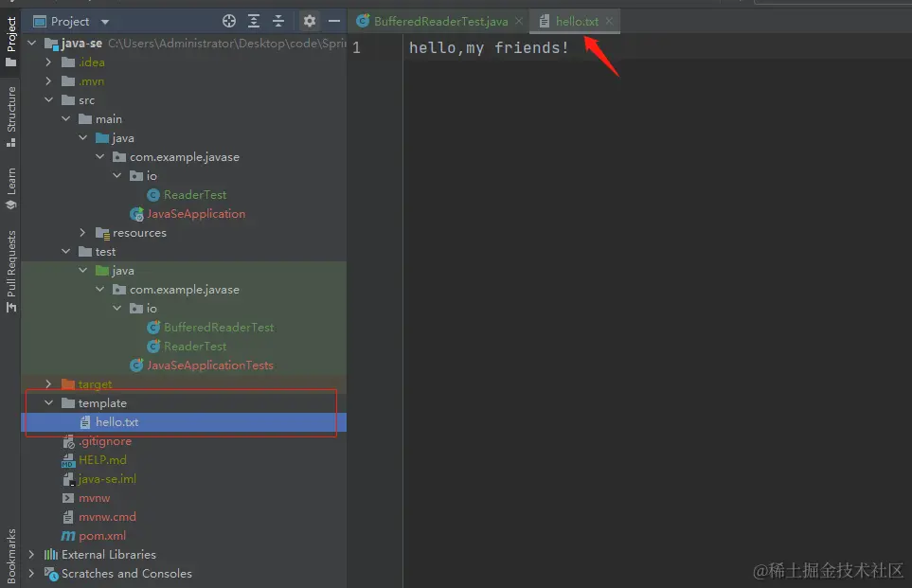This screenshot has width=912, height=588.
Task: Switch to the hello.txt editor tab
Action: click(x=577, y=22)
